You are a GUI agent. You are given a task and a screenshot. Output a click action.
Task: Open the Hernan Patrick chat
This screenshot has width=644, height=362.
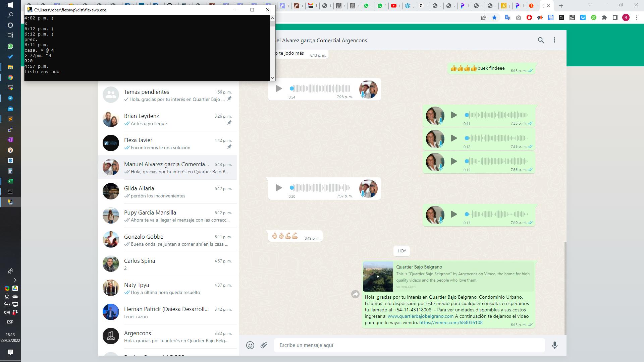point(168,312)
